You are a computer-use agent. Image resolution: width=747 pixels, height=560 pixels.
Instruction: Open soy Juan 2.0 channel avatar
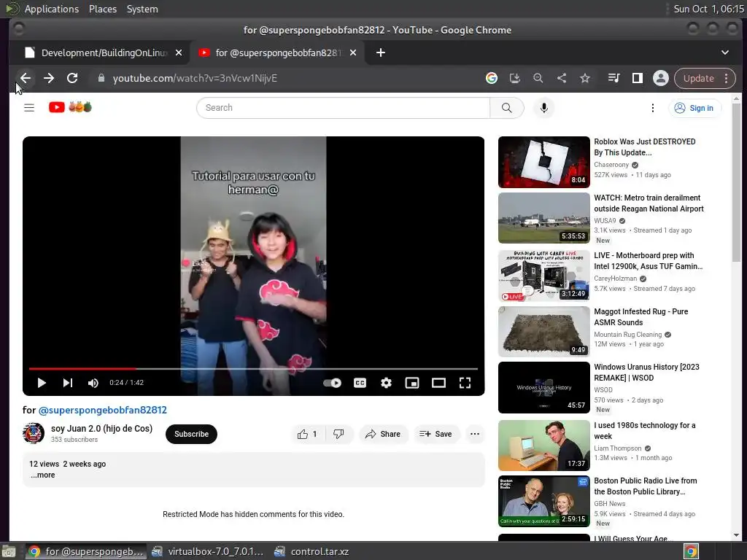point(34,433)
